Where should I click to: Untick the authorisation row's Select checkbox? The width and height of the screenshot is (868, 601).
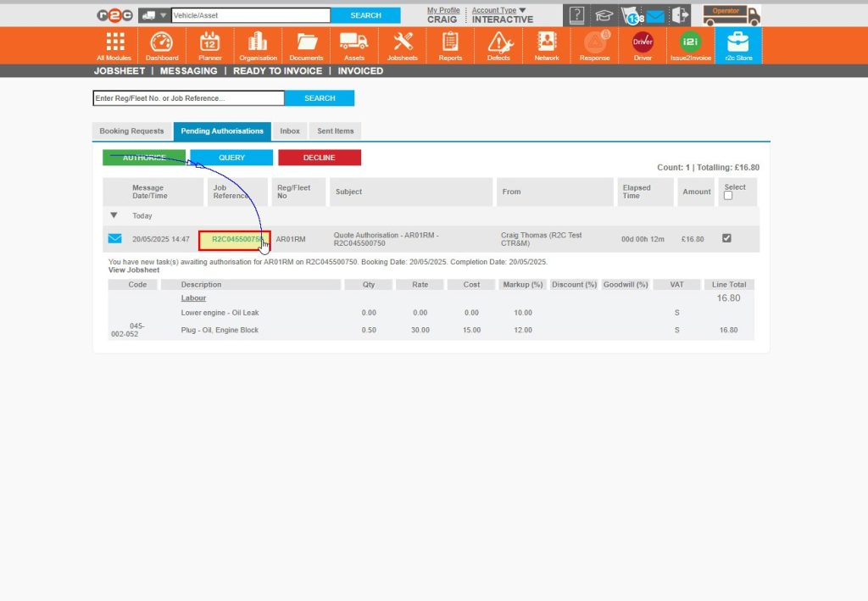point(726,238)
